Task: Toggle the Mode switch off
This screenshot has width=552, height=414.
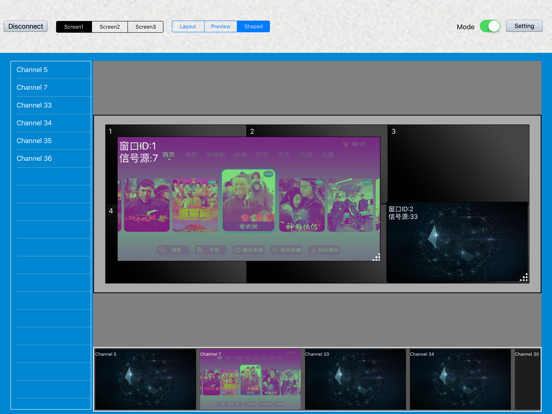Action: (x=490, y=26)
